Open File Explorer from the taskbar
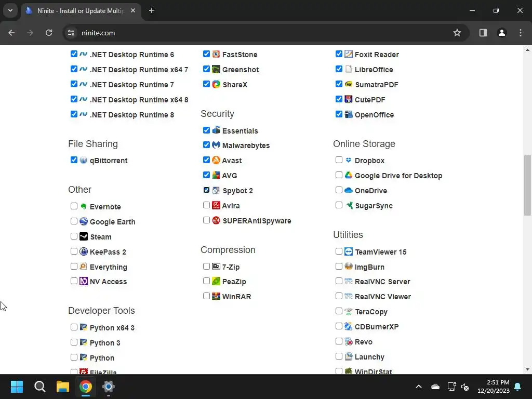This screenshot has height=399, width=532. [63, 387]
